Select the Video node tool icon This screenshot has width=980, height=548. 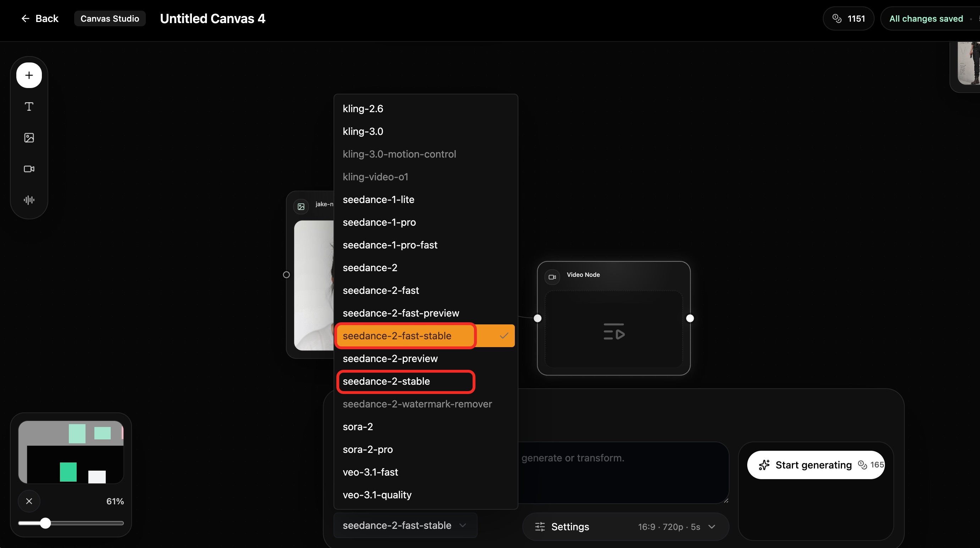(29, 169)
